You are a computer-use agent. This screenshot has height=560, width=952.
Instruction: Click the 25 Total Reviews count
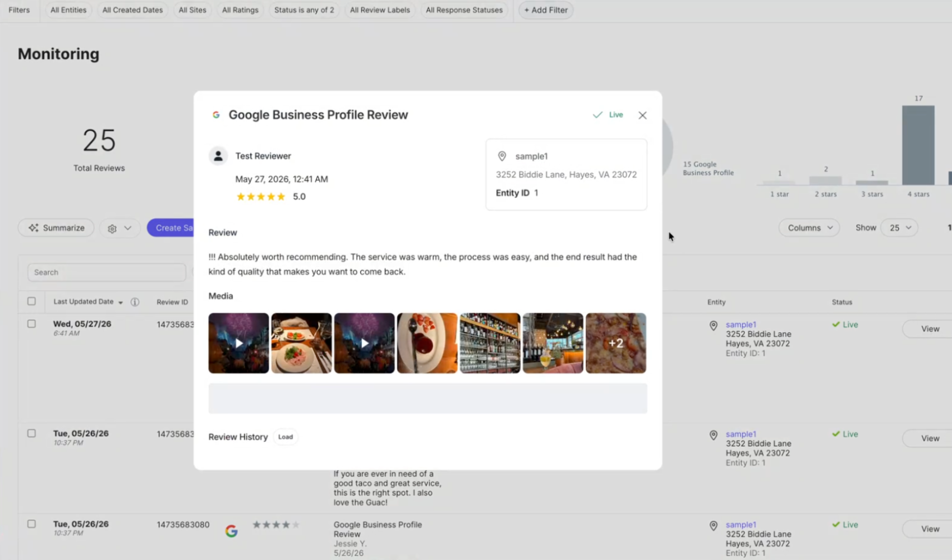[x=99, y=140]
